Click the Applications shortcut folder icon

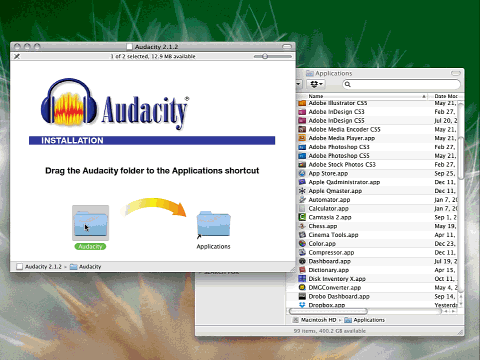click(x=213, y=223)
